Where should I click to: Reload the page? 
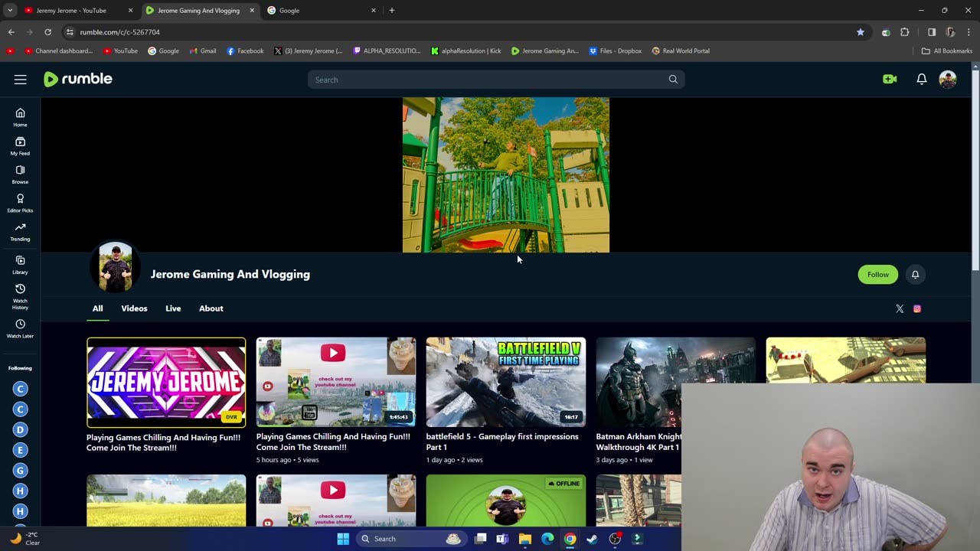tap(47, 32)
